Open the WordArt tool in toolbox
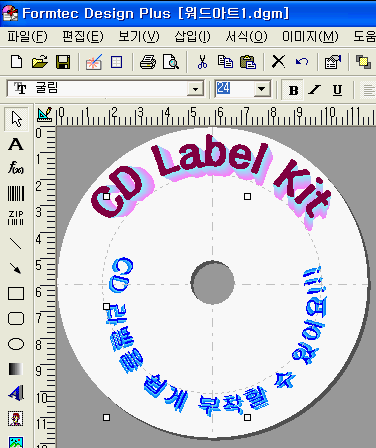The image size is (376, 448). pos(16,393)
